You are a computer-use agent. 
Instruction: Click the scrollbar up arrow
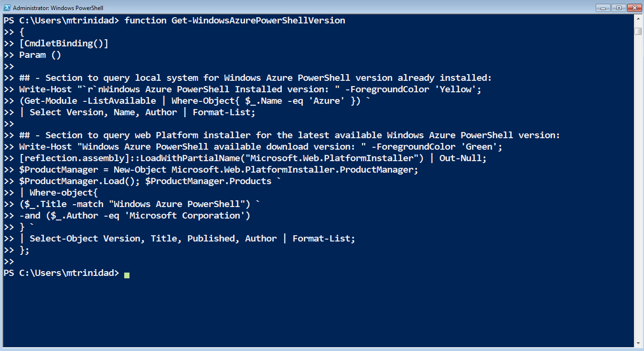click(x=638, y=19)
